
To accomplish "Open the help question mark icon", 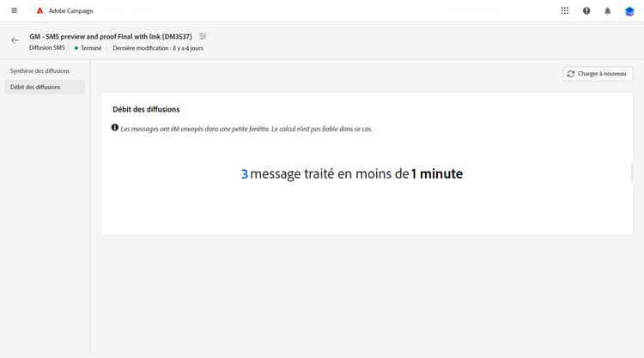I will 586,10.
